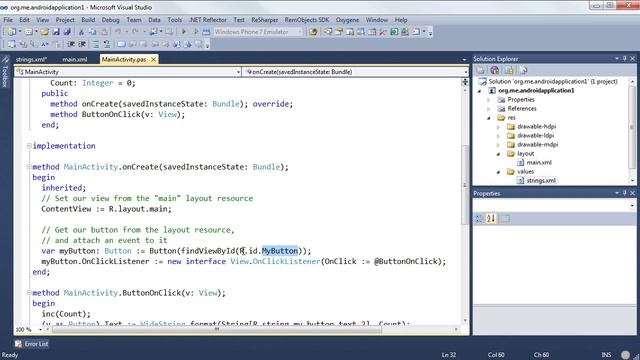Click the Paste icon in the toolbar
This screenshot has height=360, width=640.
click(104, 31)
